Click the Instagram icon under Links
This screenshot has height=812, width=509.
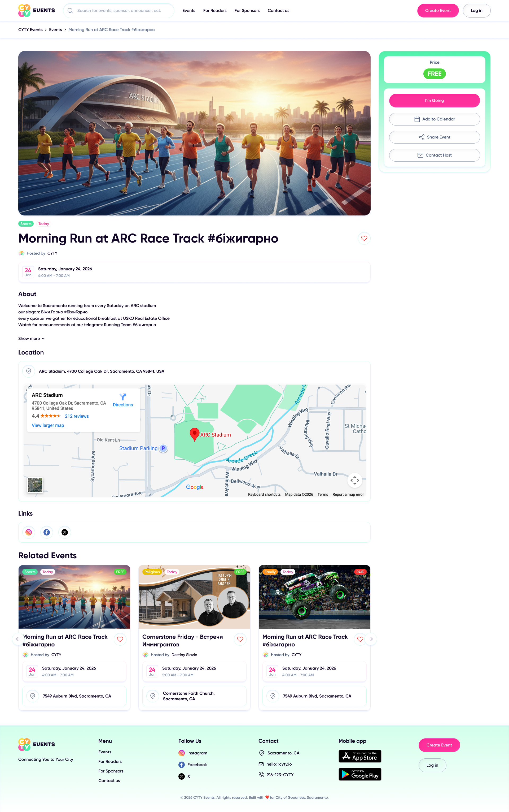[29, 532]
